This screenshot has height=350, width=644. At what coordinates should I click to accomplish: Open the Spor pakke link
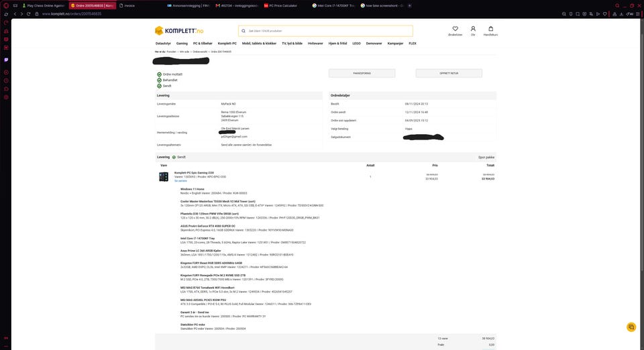click(x=486, y=158)
